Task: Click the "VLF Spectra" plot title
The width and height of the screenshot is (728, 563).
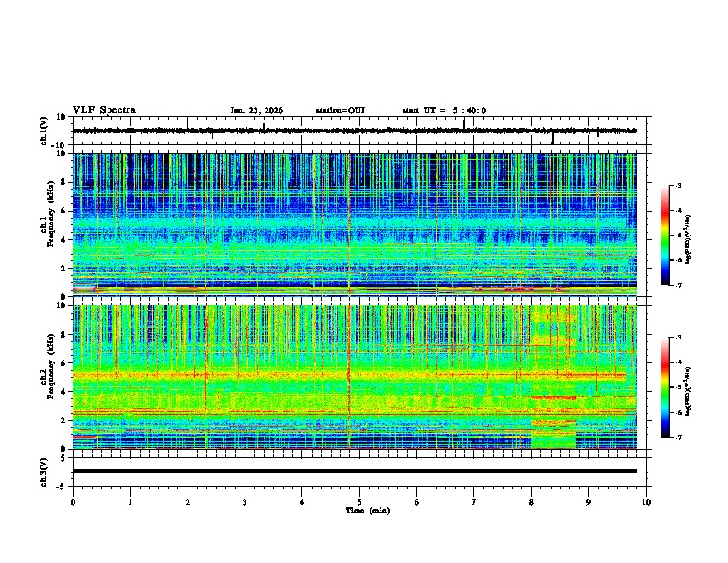Action: tap(104, 110)
